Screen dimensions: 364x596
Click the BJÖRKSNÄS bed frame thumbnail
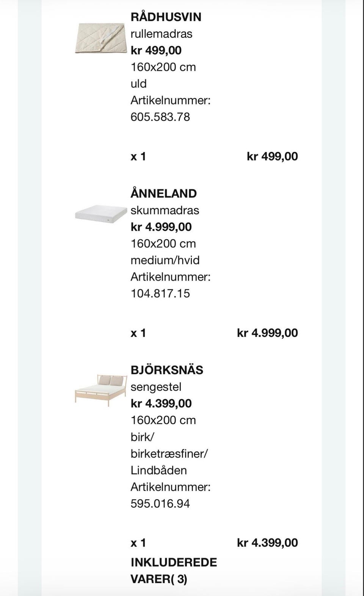tap(100, 390)
